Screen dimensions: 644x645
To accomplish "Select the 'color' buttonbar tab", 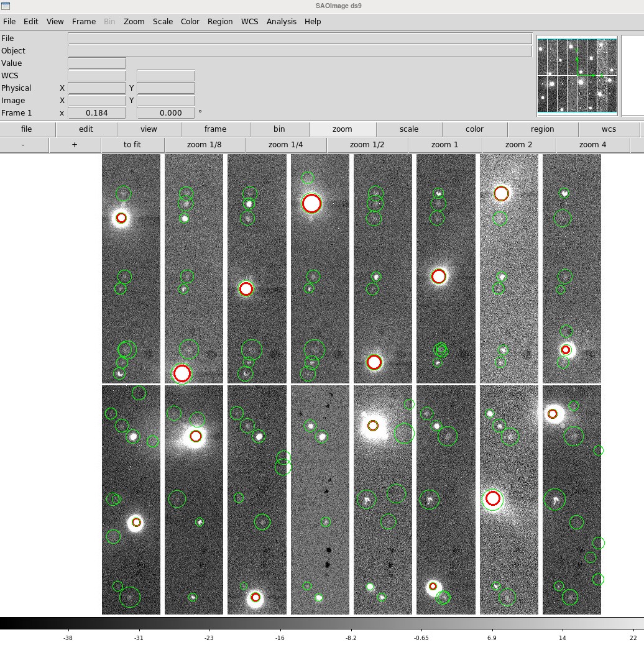I will click(x=474, y=129).
